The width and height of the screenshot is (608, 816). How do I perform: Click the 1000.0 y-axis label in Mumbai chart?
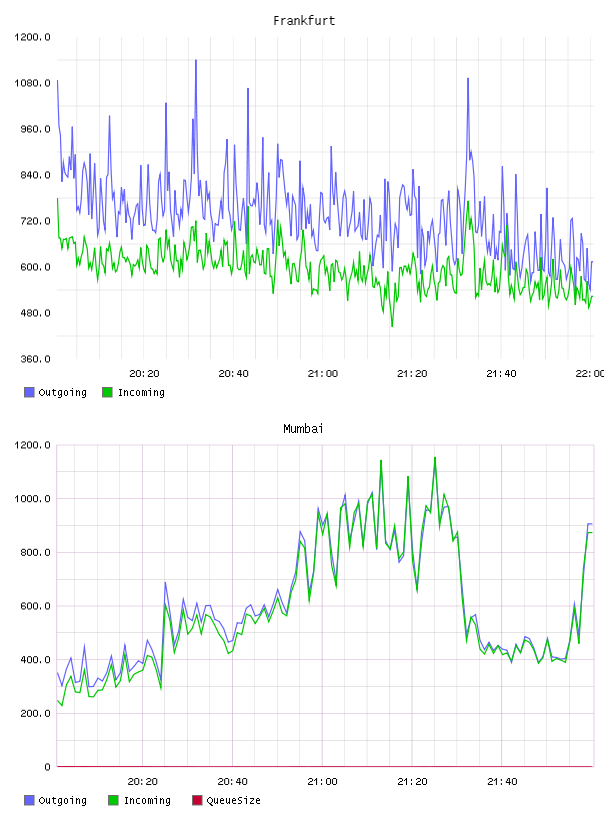(x=32, y=499)
